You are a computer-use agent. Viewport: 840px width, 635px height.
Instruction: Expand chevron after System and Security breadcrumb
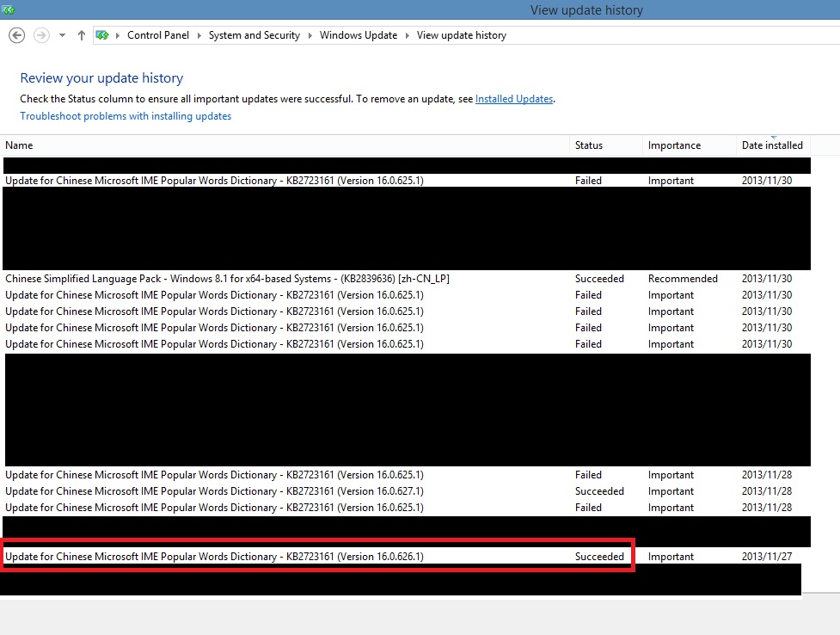[310, 35]
